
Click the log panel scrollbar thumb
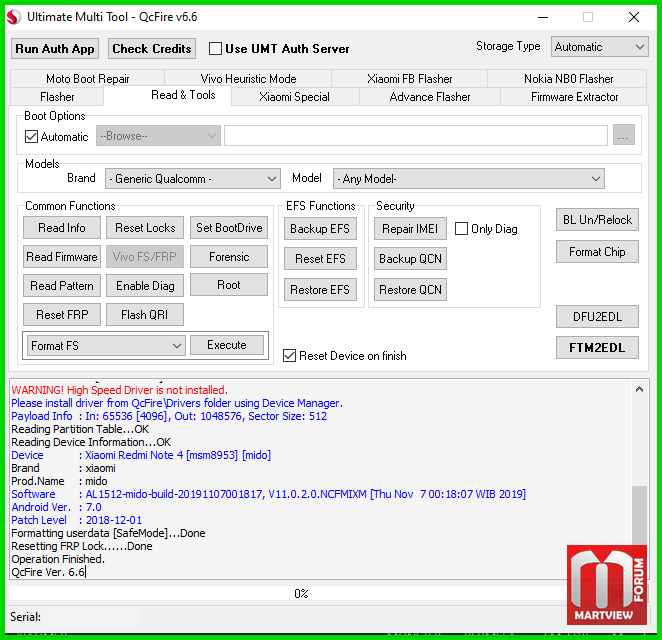coord(639,517)
